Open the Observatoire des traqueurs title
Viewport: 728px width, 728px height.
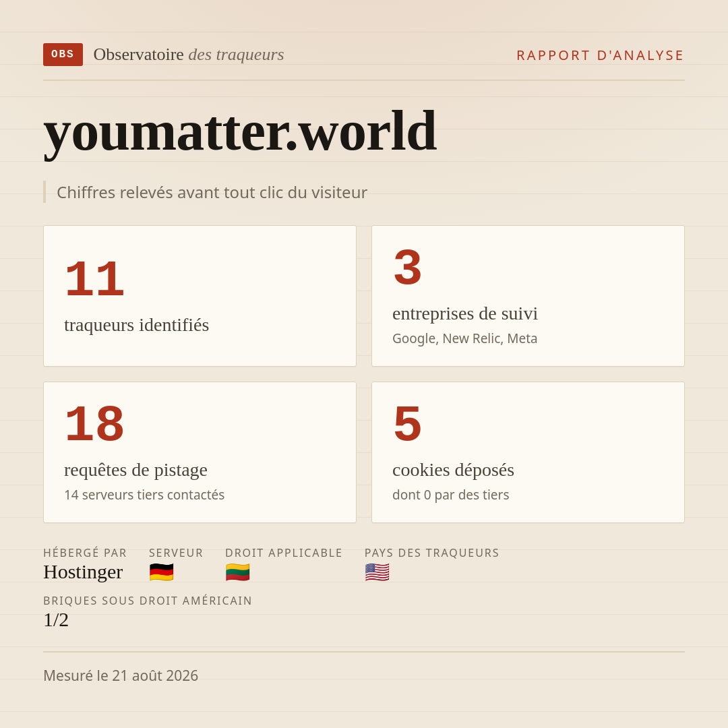click(x=189, y=55)
